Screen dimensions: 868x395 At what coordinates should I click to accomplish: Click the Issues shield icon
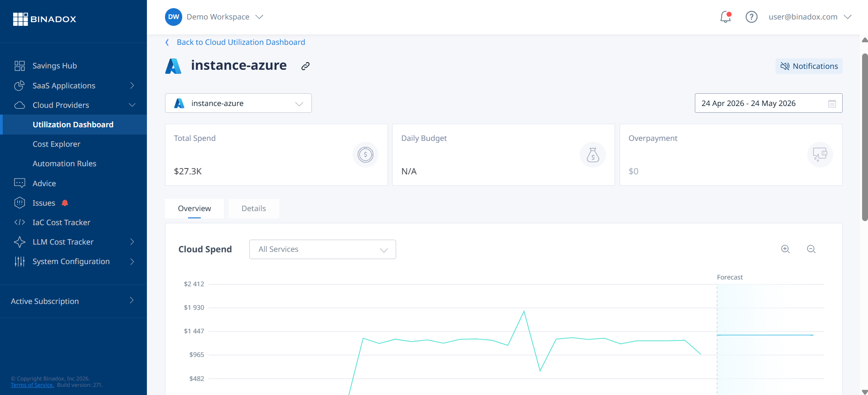(x=19, y=202)
